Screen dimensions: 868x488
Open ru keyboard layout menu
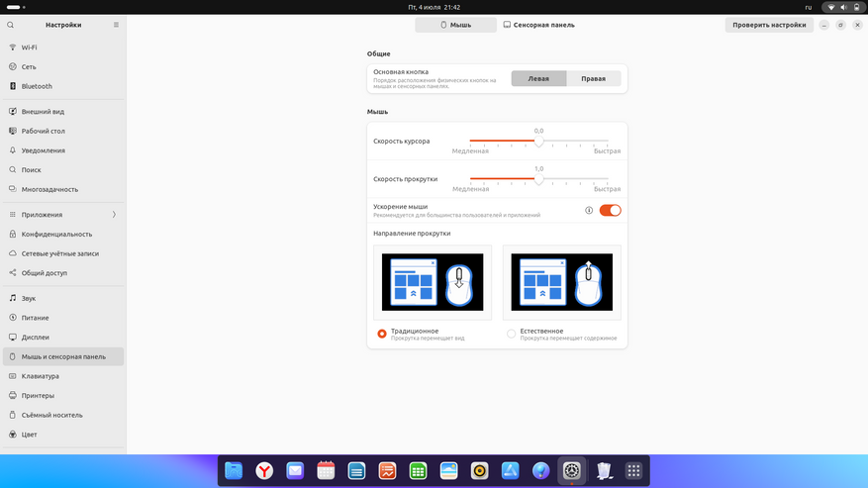pyautogui.click(x=809, y=7)
